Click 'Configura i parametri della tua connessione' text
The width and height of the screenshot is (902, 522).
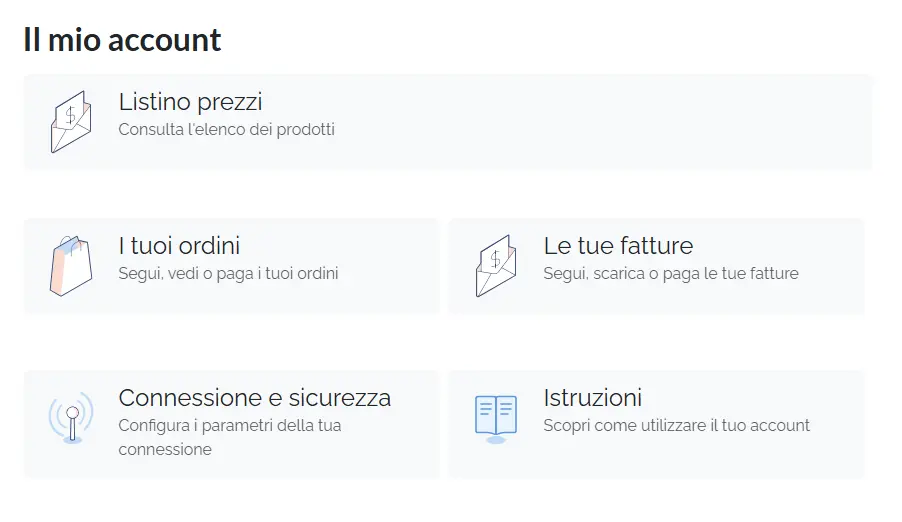tap(230, 437)
